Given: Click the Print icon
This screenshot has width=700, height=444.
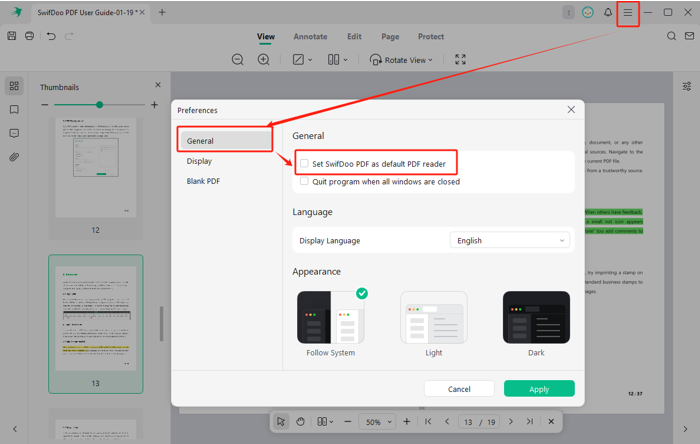Looking at the screenshot, I should [29, 36].
